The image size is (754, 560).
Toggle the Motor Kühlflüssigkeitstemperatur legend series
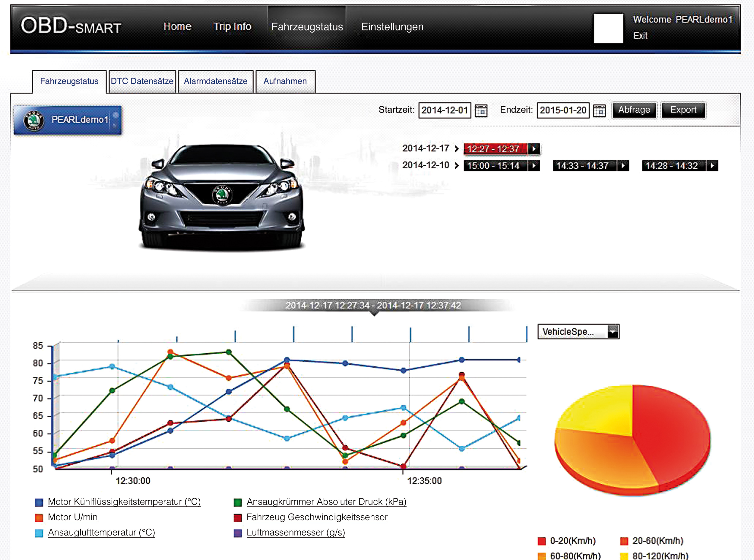pyautogui.click(x=124, y=502)
